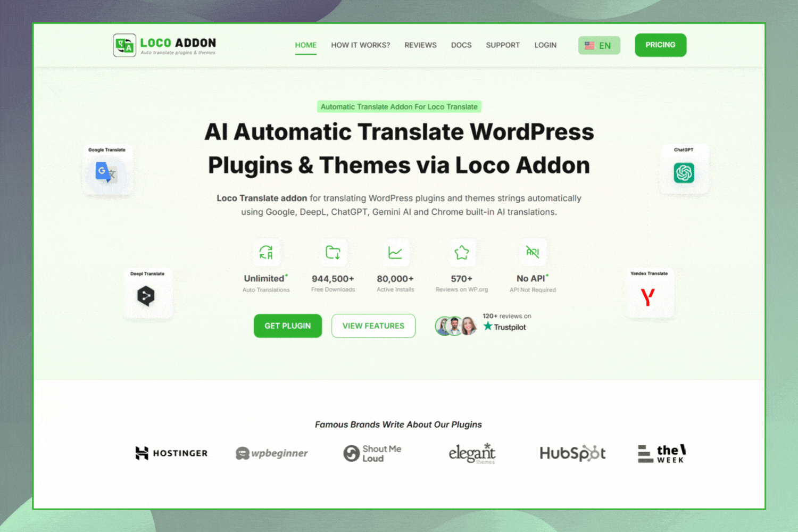Click the Shout Me Loud icon
The height and width of the screenshot is (532, 798).
click(x=352, y=453)
